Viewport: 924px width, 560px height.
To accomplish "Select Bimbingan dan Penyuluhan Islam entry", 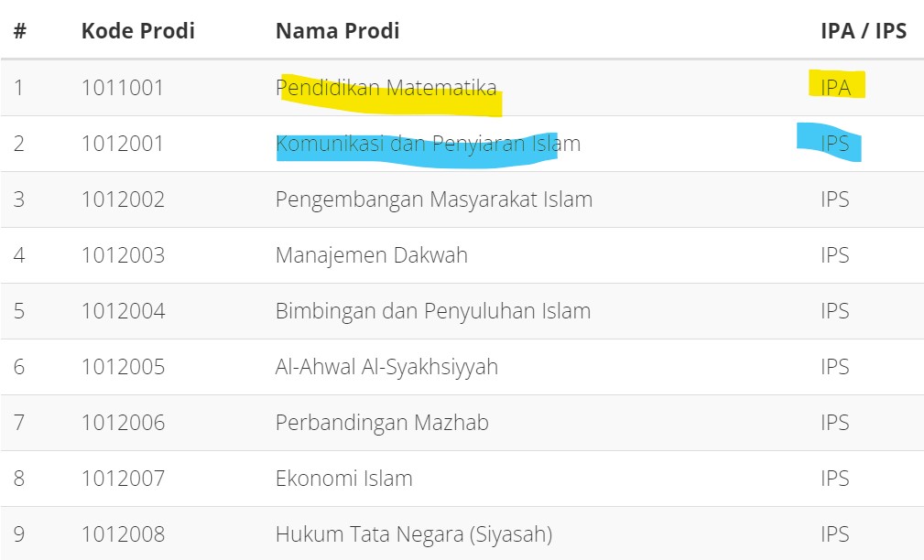I will coord(433,311).
